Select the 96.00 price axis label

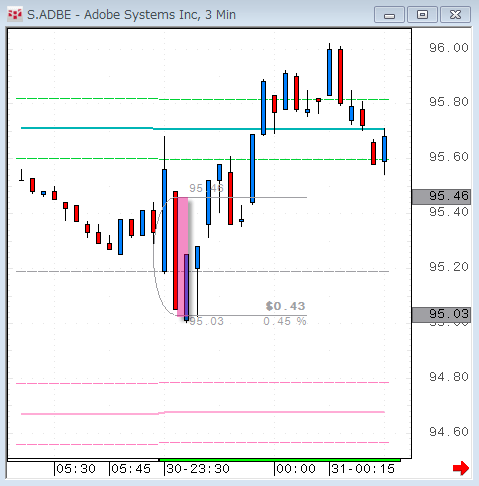[449, 48]
